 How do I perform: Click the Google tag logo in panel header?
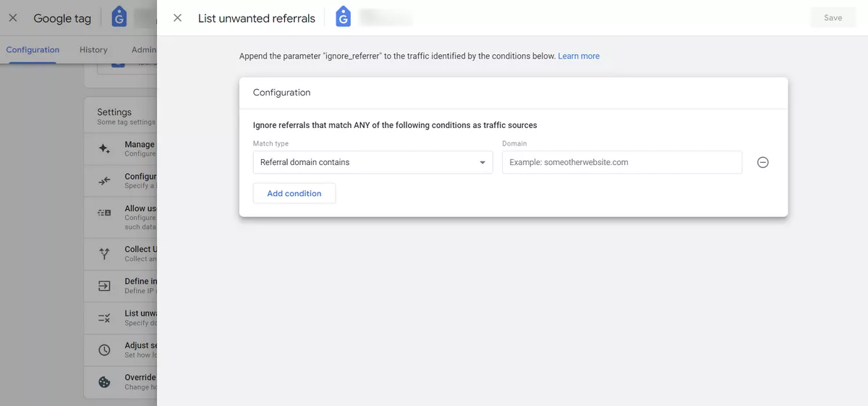(x=344, y=18)
